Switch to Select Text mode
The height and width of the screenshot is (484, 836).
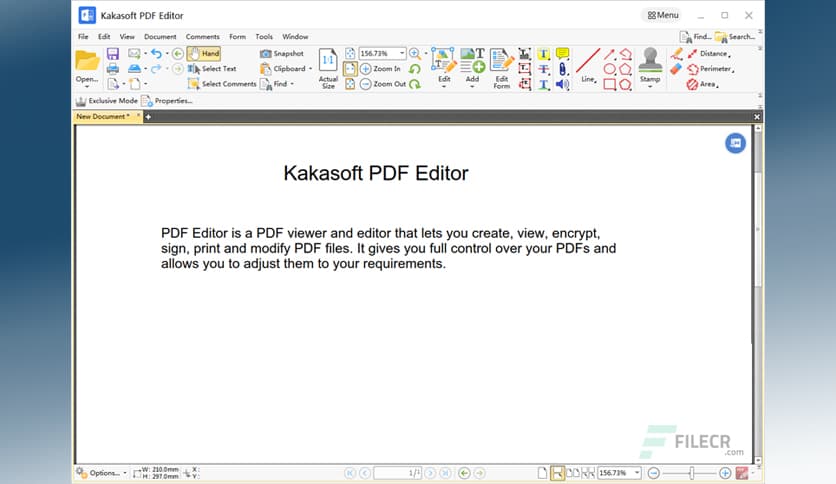212,69
